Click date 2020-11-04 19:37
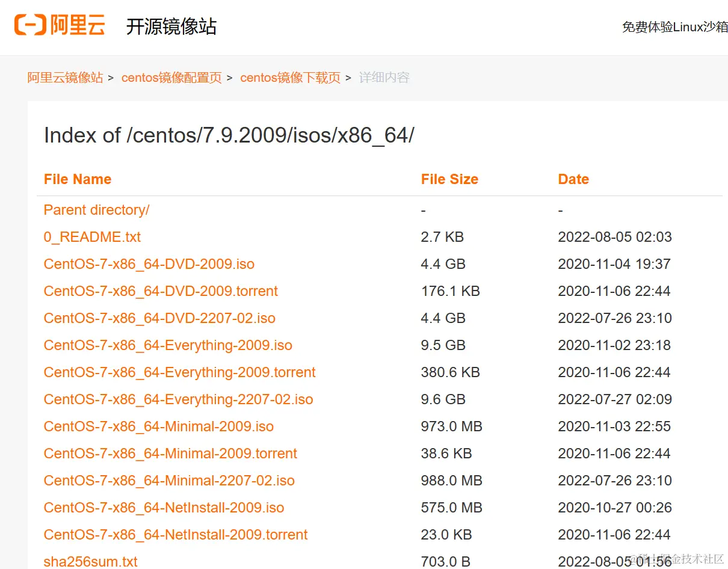This screenshot has width=728, height=569. pyautogui.click(x=614, y=264)
